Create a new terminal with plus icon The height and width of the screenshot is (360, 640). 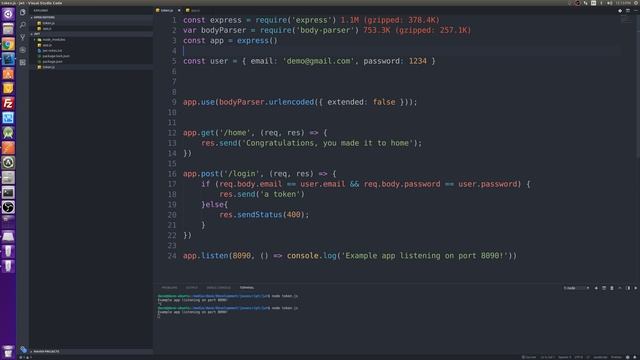[x=596, y=288]
